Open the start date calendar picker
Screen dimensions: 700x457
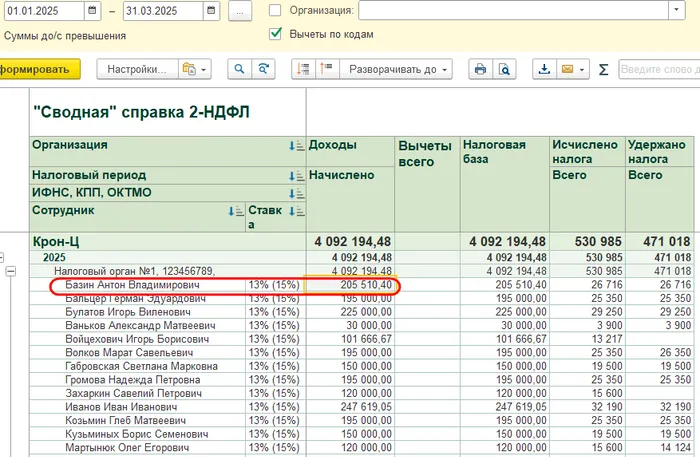coord(93,11)
